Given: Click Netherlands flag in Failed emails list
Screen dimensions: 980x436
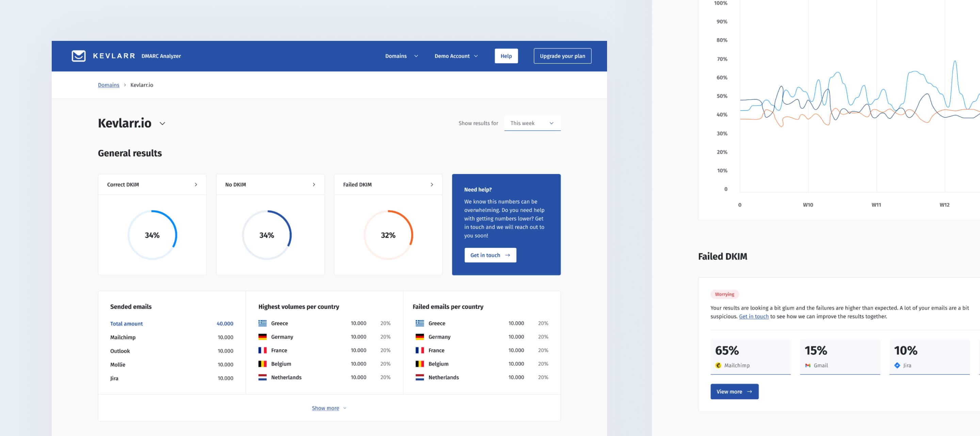Looking at the screenshot, I should point(420,377).
